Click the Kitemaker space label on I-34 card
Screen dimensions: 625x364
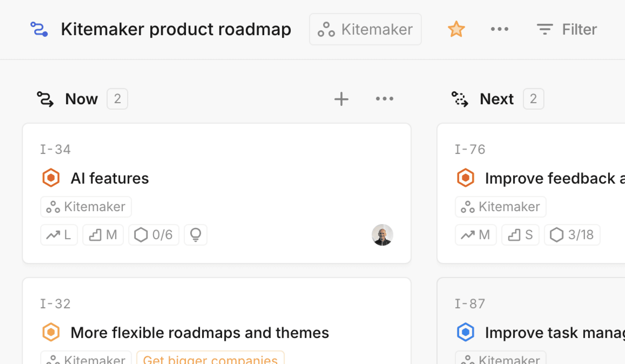pyautogui.click(x=86, y=207)
